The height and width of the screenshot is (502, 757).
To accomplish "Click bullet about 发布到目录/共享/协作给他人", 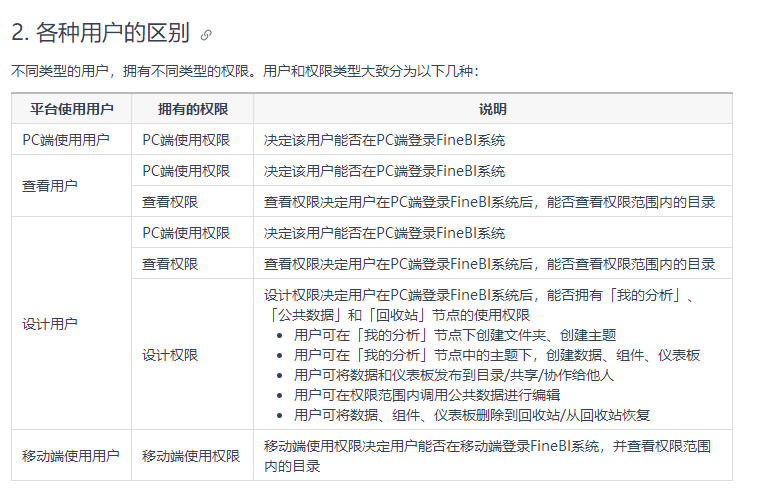I will click(454, 375).
